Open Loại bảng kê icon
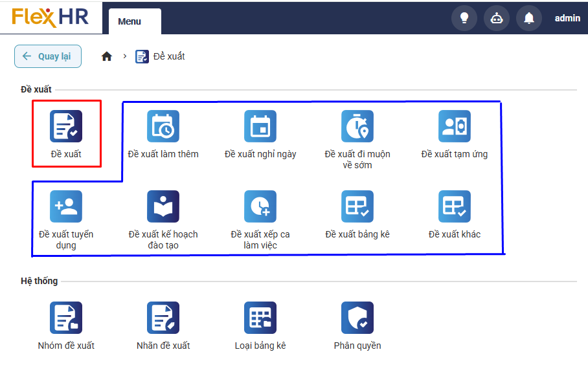This screenshot has width=588, height=374. click(260, 318)
